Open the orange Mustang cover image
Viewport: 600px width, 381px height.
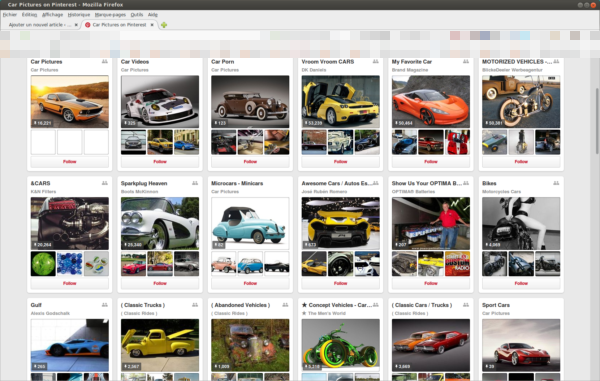70,102
